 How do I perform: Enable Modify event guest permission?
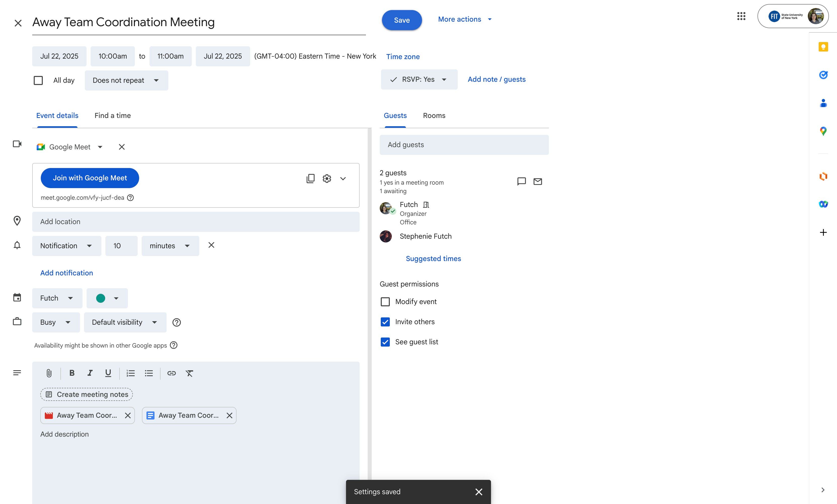point(385,302)
